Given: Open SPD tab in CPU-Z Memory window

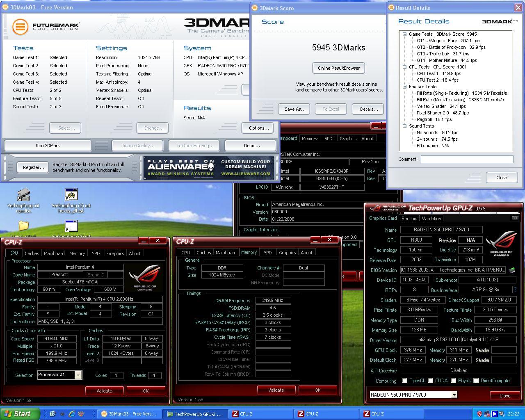Looking at the screenshot, I should coord(268,253).
